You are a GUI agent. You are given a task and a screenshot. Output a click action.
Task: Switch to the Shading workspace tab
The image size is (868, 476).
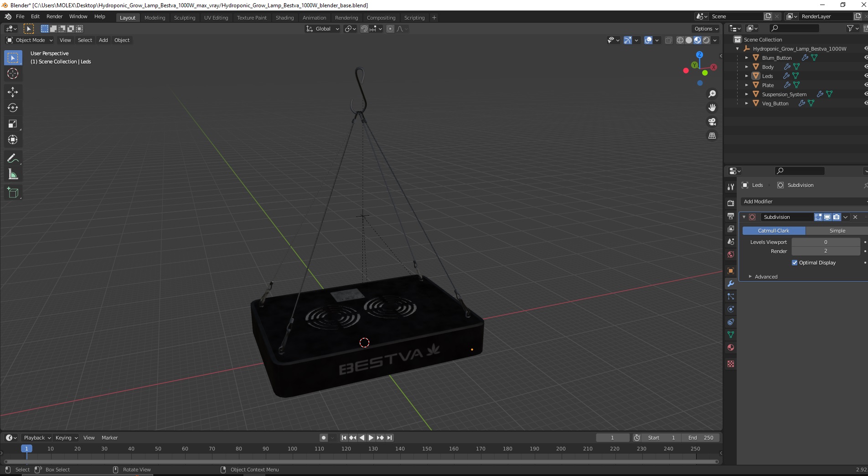[x=284, y=18]
